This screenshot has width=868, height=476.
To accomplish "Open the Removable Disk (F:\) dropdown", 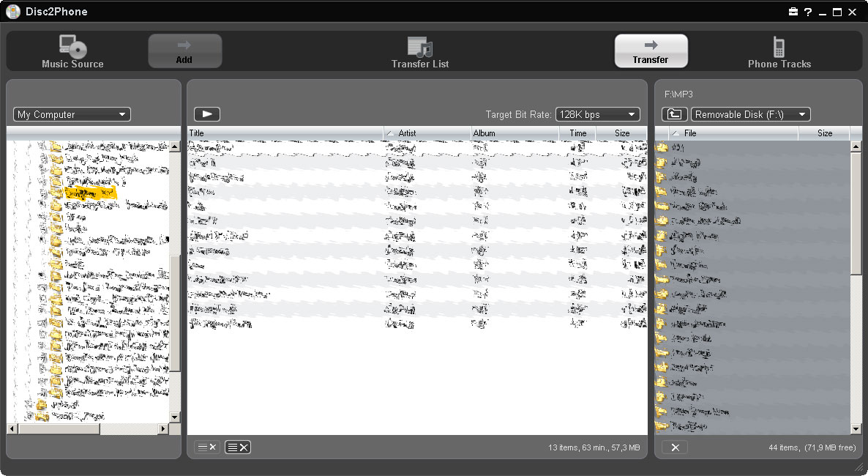I will pyautogui.click(x=750, y=115).
